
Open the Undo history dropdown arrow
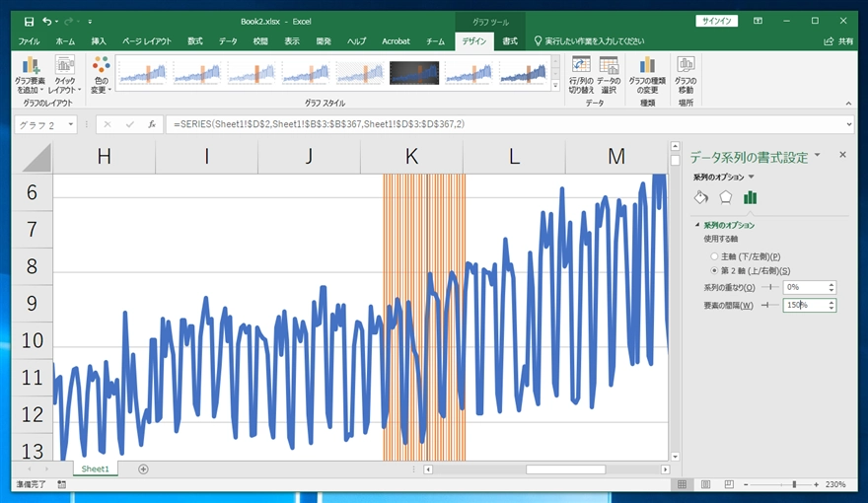[56, 22]
